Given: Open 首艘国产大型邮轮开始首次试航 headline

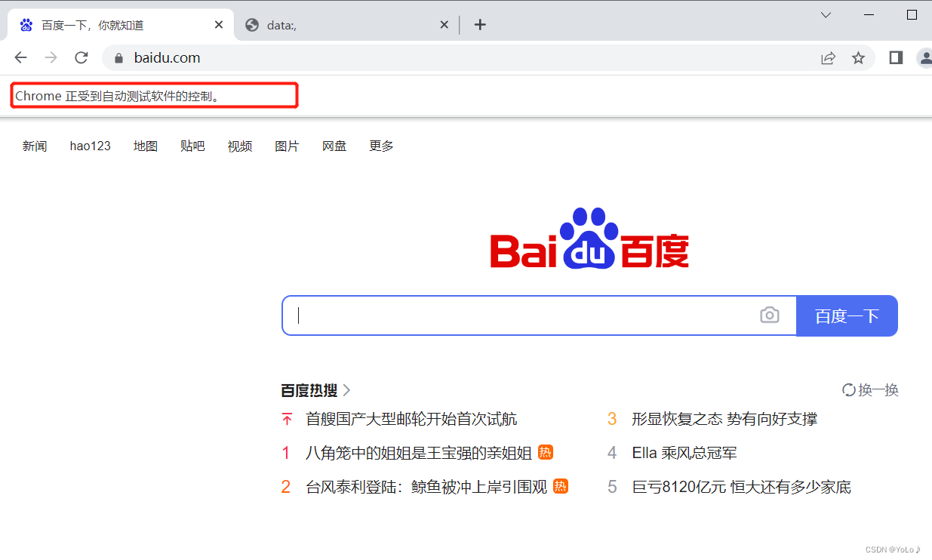Looking at the screenshot, I should coord(411,419).
